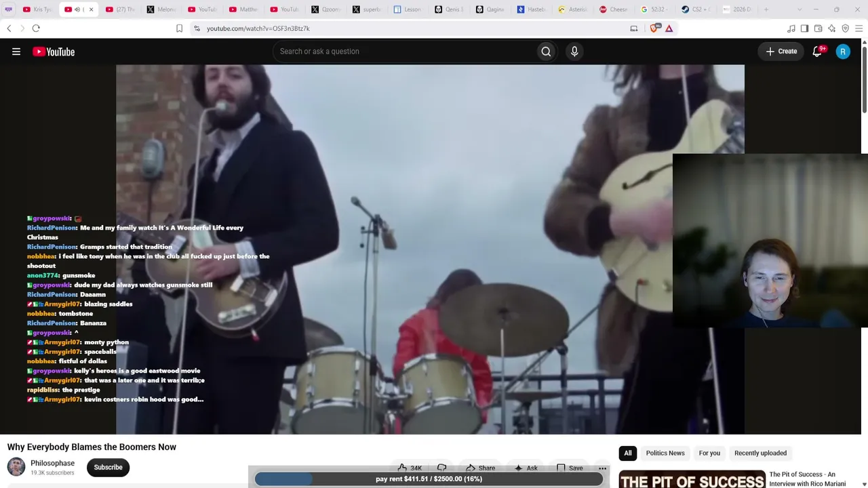Viewport: 868px width, 488px height.
Task: Open The Pit of Success video title
Action: coord(808,479)
